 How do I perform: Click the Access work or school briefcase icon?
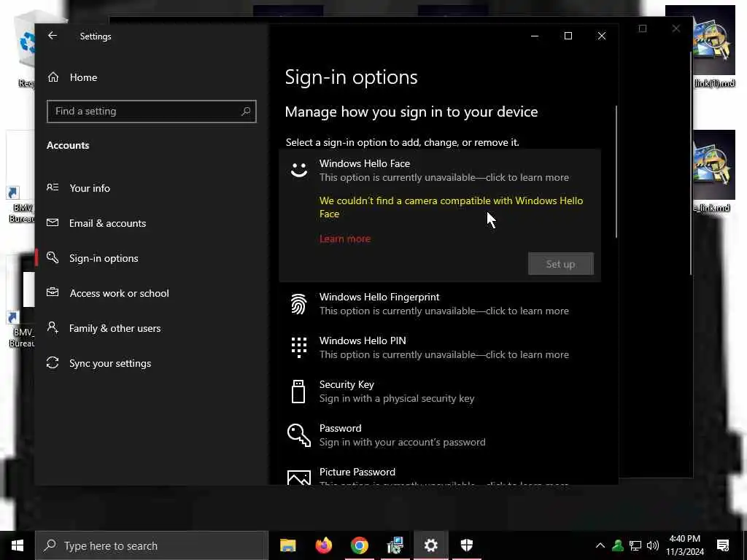(53, 292)
